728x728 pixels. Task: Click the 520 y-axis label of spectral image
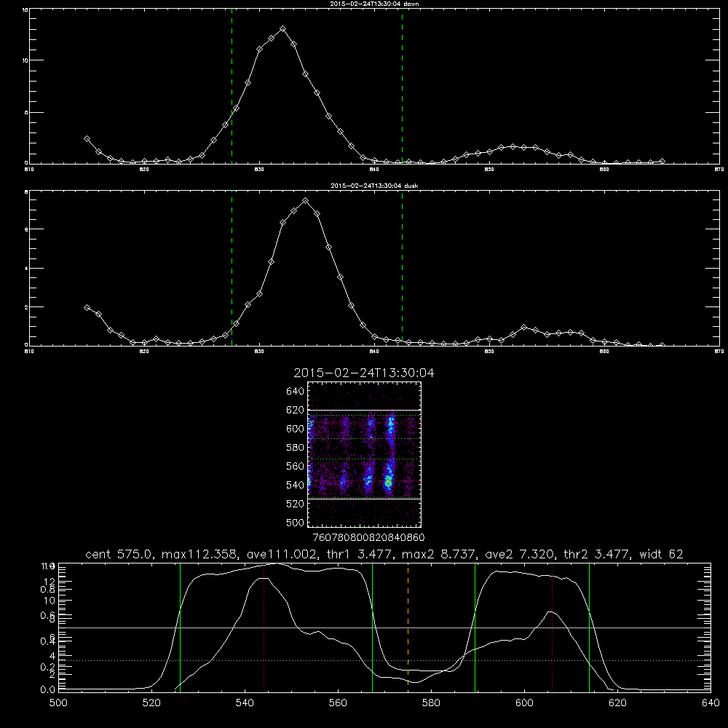296,504
